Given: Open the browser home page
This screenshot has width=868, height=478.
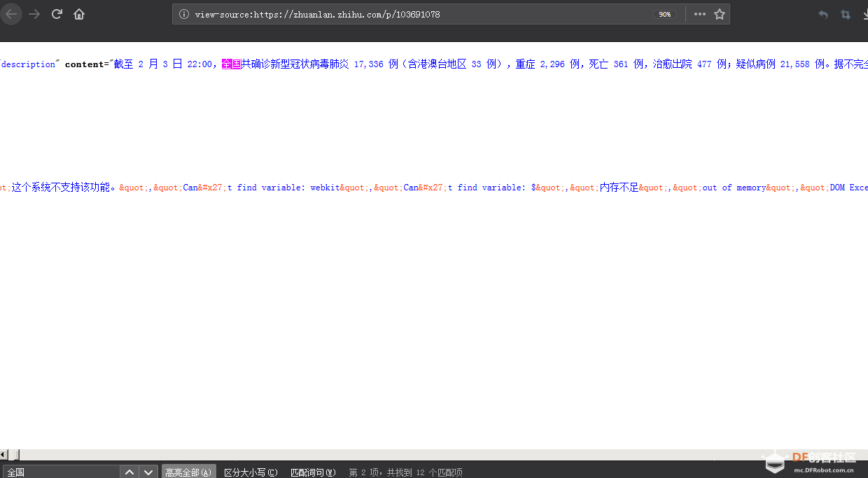Looking at the screenshot, I should [x=79, y=14].
